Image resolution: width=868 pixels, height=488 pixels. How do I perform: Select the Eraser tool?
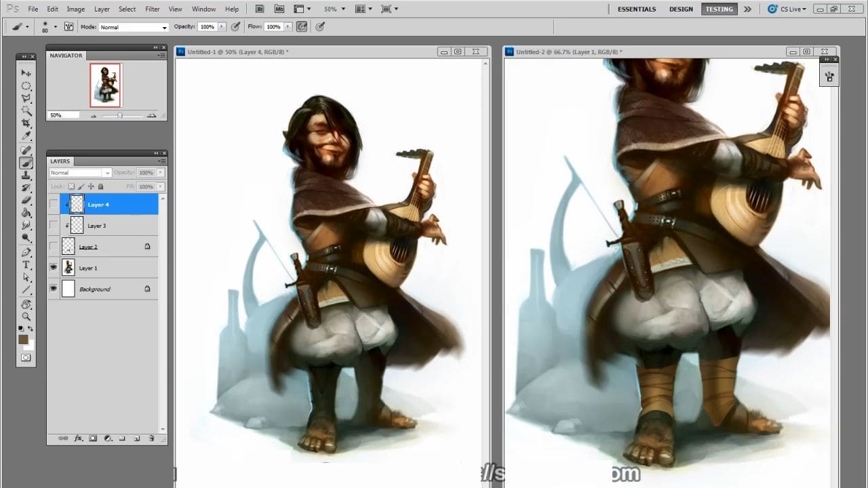click(x=26, y=200)
